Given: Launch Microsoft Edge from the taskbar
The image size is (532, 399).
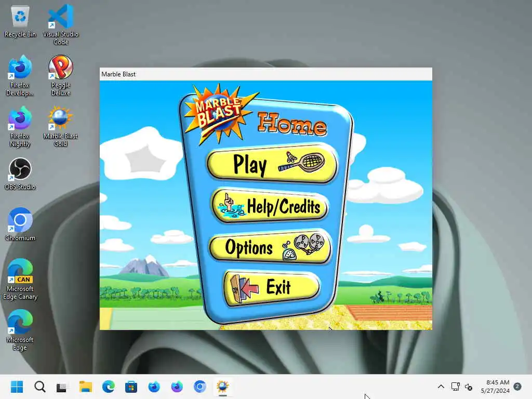Looking at the screenshot, I should [x=108, y=387].
